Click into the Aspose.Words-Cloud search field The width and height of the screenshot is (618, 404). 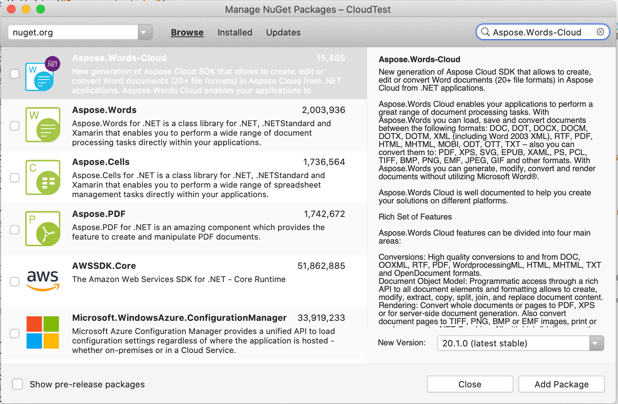pos(542,32)
